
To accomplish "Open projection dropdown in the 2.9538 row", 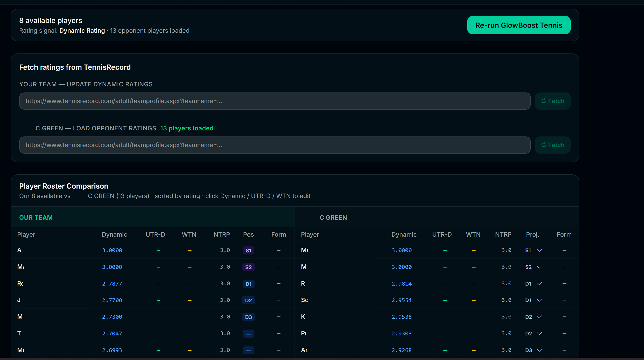I will coord(533,317).
